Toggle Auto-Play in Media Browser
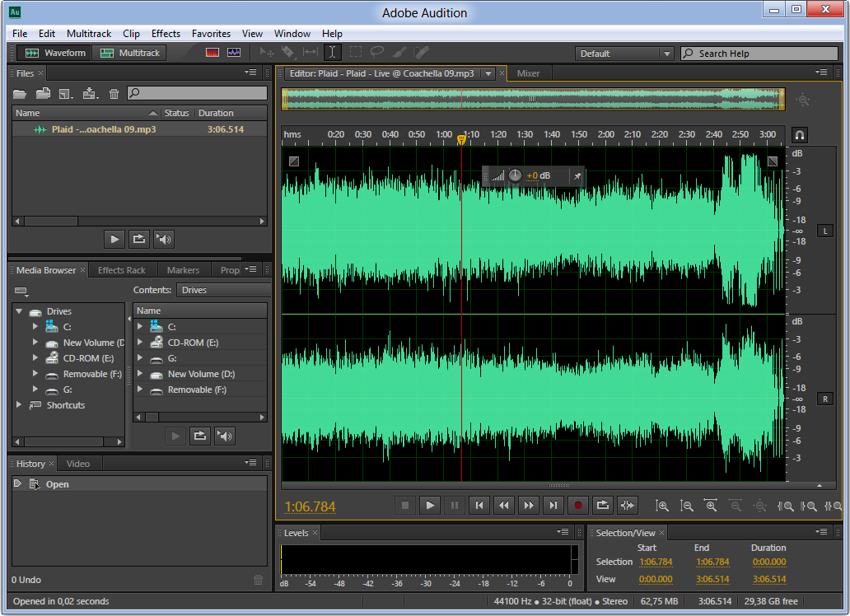 pyautogui.click(x=224, y=436)
